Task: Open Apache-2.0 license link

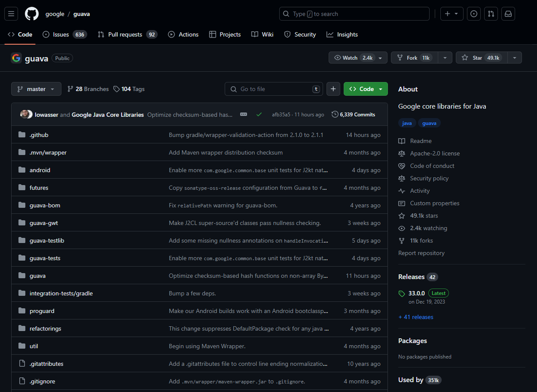Action: (429, 153)
